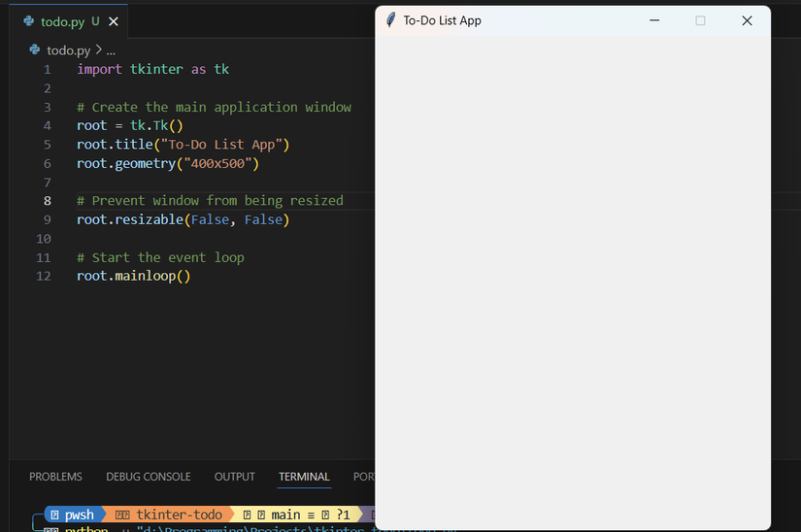Click the To-Do List App title bar text
Screen dimensions: 801x532
pos(443,20)
